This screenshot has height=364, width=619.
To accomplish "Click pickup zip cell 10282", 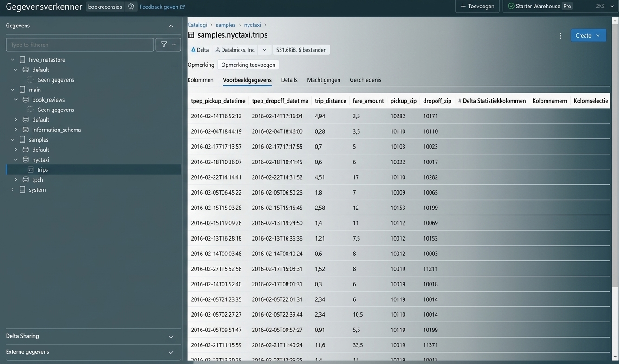I will [x=398, y=116].
